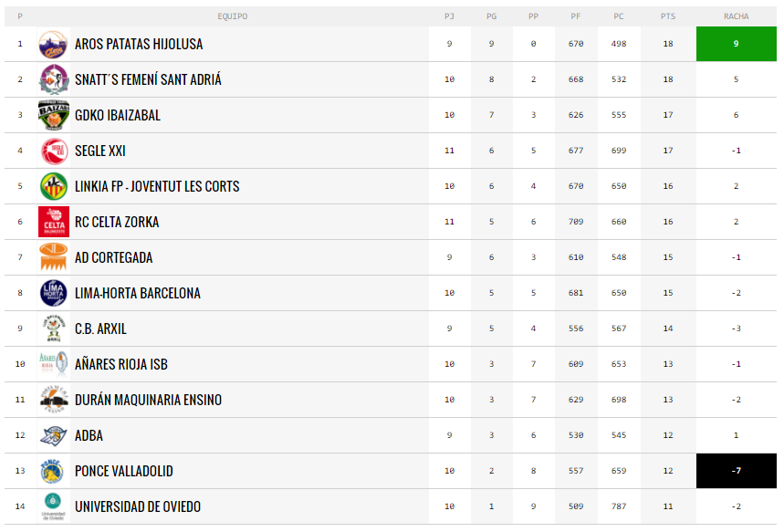The width and height of the screenshot is (784, 532).
Task: Open the Durán Maquinaria Ensino team link
Action: pos(148,400)
